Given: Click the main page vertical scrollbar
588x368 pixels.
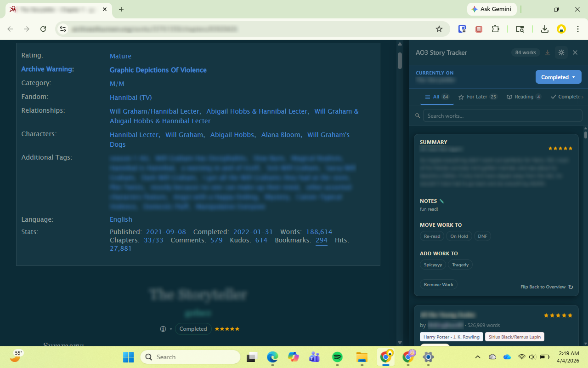Looking at the screenshot, I should click(x=400, y=60).
